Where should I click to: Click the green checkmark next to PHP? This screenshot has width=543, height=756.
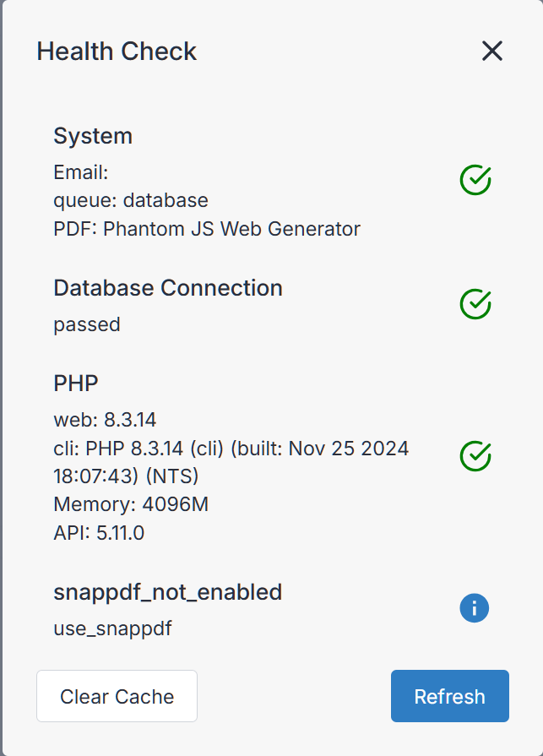(x=475, y=455)
